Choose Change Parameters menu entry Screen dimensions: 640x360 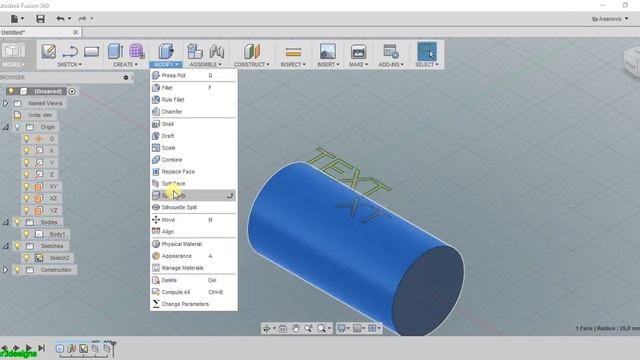193,304
